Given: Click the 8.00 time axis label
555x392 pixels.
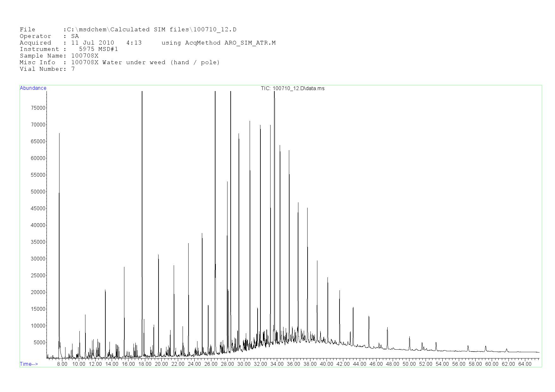Looking at the screenshot, I should (x=62, y=364).
